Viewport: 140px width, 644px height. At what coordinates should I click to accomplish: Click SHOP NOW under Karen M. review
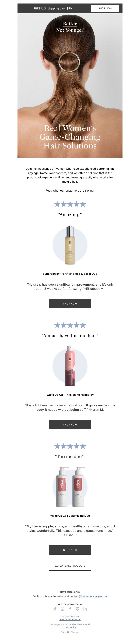click(70, 424)
